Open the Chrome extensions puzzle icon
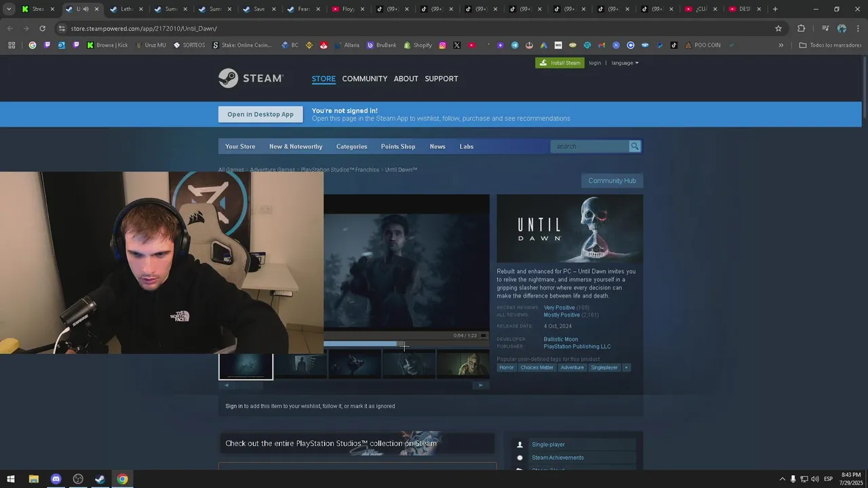 (801, 28)
